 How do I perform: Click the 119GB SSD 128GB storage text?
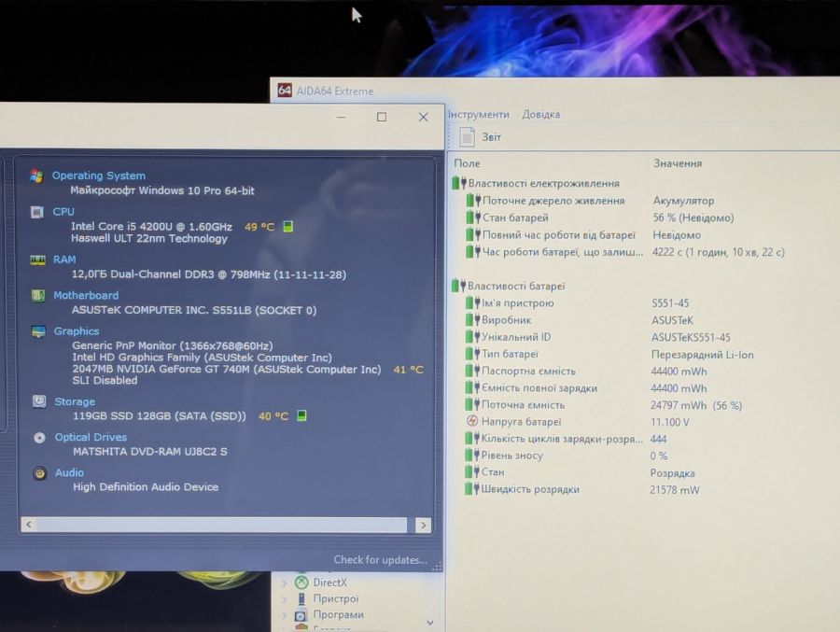(x=159, y=416)
